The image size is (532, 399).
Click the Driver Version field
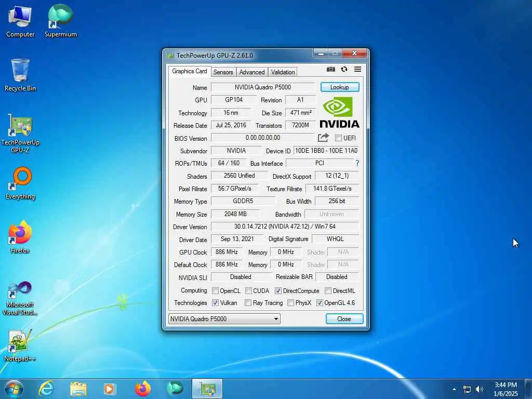coord(285,227)
